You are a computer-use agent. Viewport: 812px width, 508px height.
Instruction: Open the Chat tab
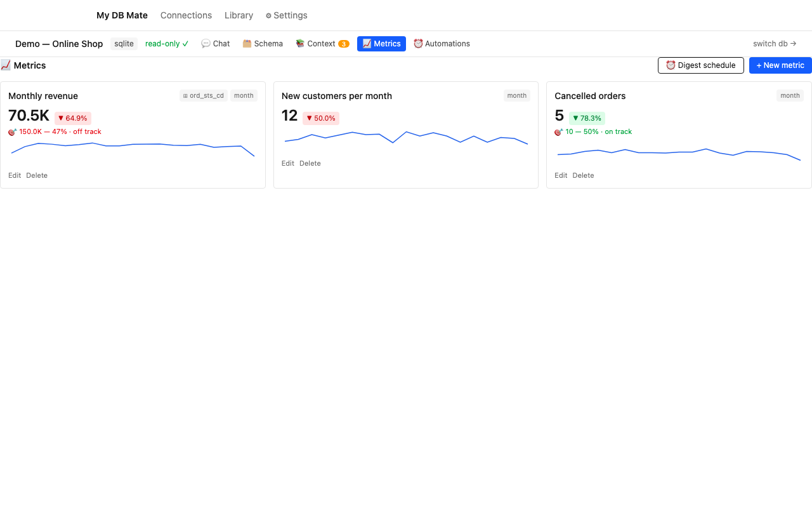click(x=216, y=44)
